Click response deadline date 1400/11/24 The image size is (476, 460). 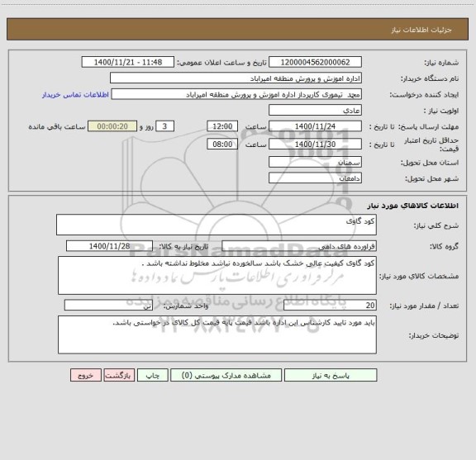pos(315,126)
